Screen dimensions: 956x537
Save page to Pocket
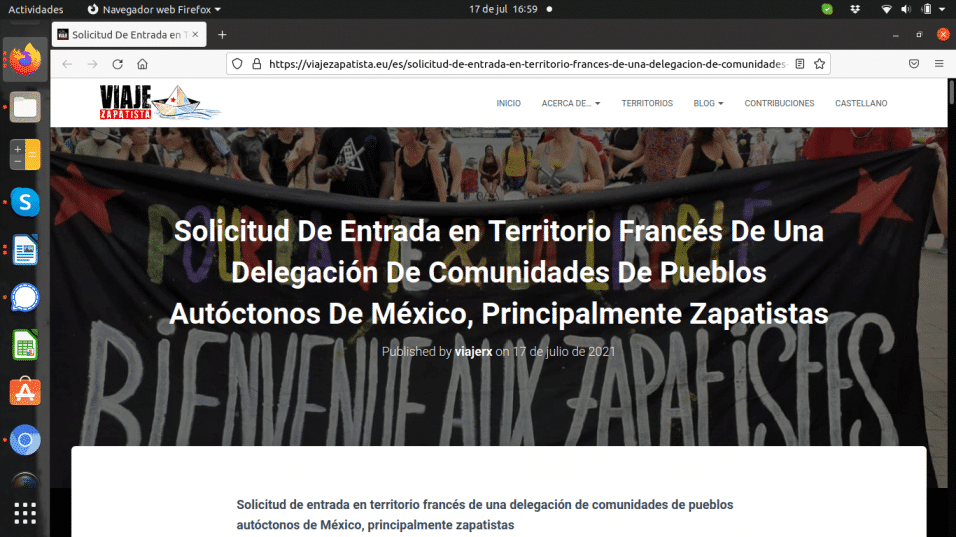click(x=914, y=64)
